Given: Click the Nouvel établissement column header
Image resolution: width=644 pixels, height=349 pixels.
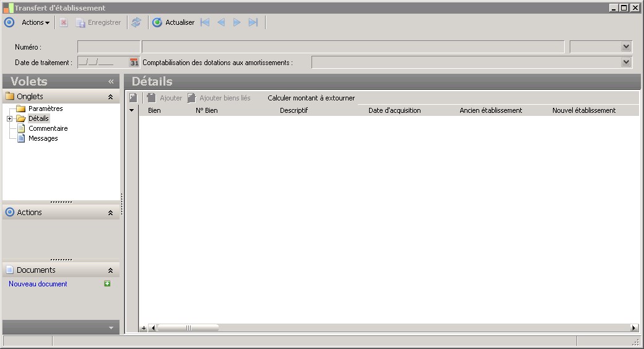Looking at the screenshot, I should [583, 110].
